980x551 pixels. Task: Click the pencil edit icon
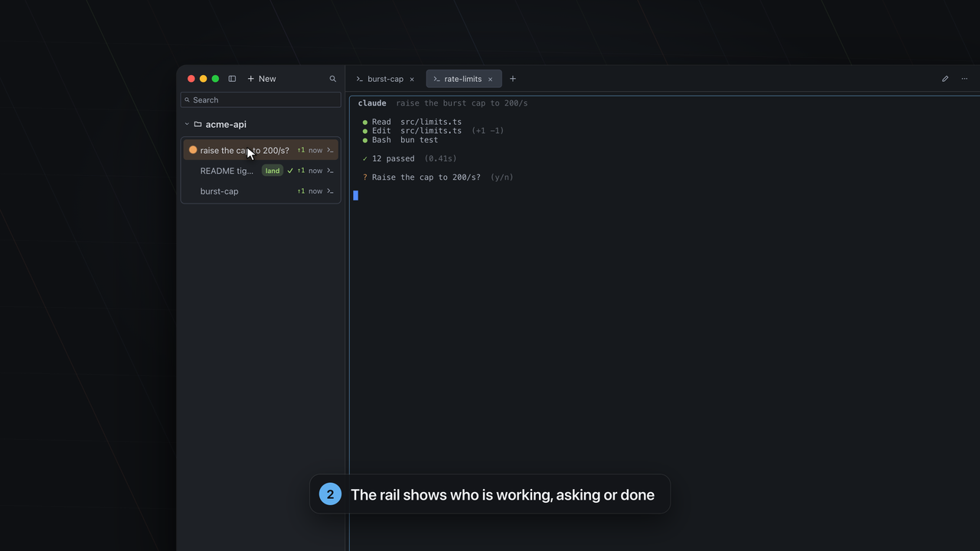click(x=945, y=79)
